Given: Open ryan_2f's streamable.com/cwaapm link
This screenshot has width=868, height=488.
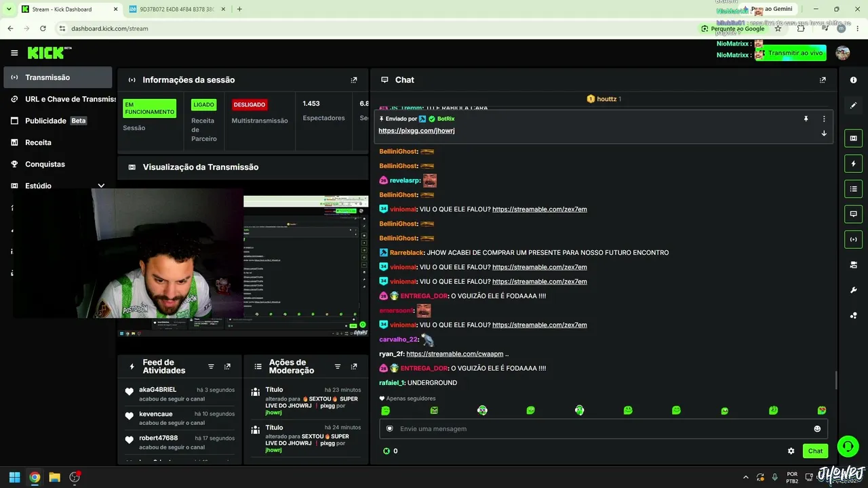Looking at the screenshot, I should (455, 354).
